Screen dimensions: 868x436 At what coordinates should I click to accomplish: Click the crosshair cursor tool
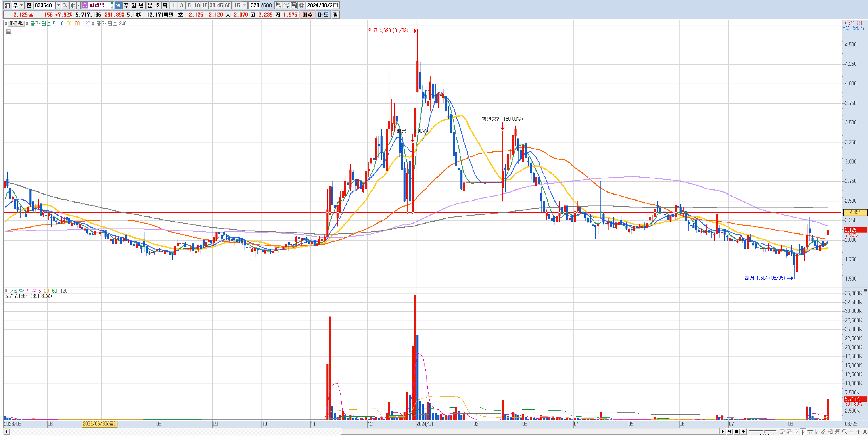[x=804, y=432]
